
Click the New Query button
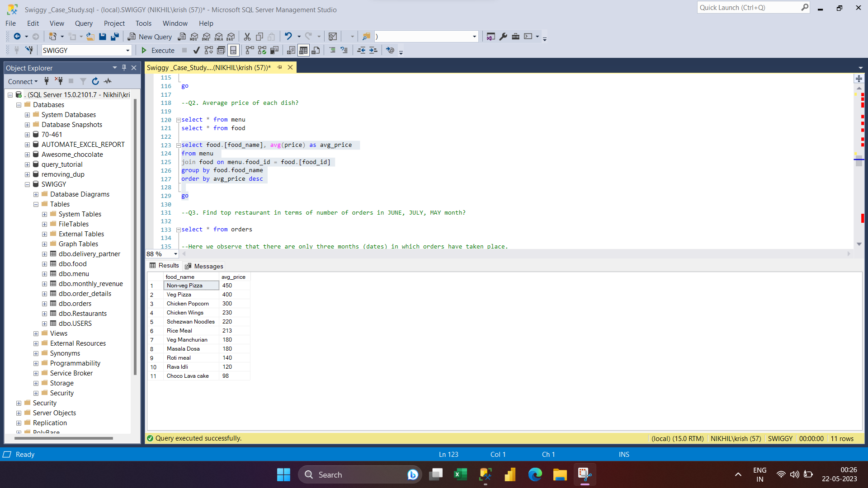coord(150,37)
